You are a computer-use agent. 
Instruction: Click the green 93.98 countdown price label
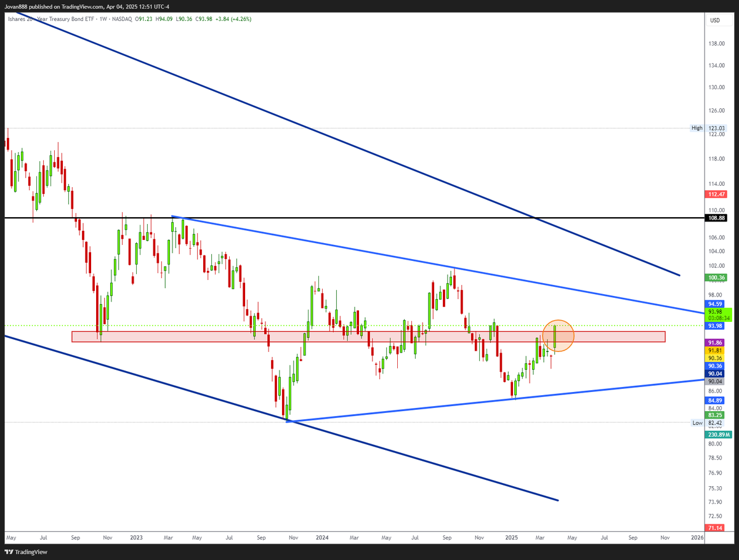719,314
